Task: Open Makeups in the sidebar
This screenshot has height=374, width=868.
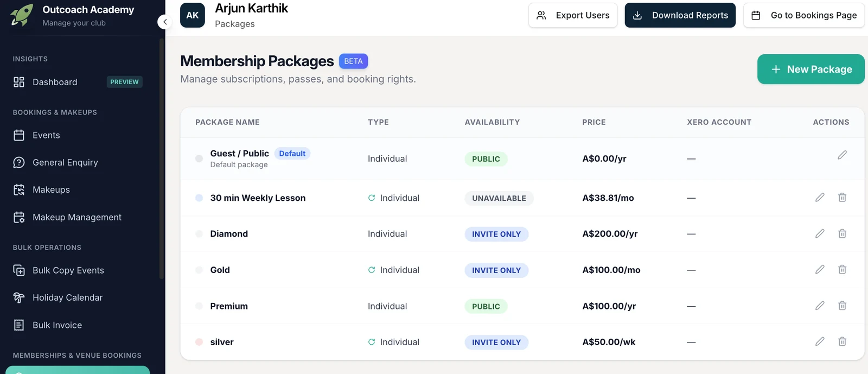Action: click(x=78, y=189)
